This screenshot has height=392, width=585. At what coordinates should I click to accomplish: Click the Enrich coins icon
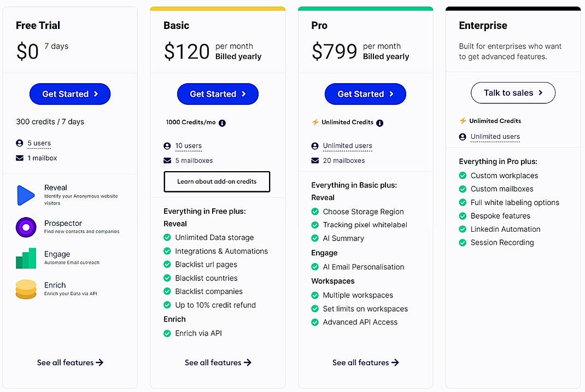pyautogui.click(x=26, y=288)
